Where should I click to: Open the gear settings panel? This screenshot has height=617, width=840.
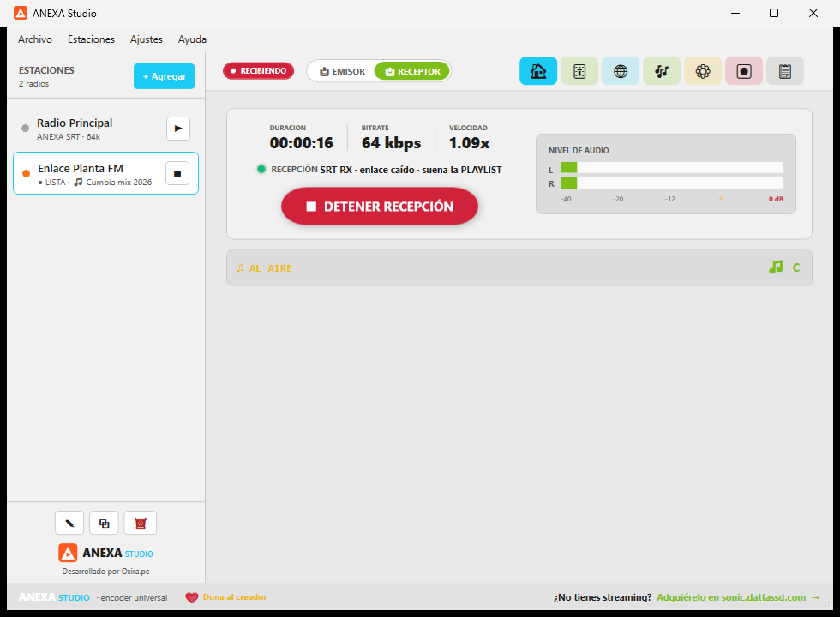(703, 70)
